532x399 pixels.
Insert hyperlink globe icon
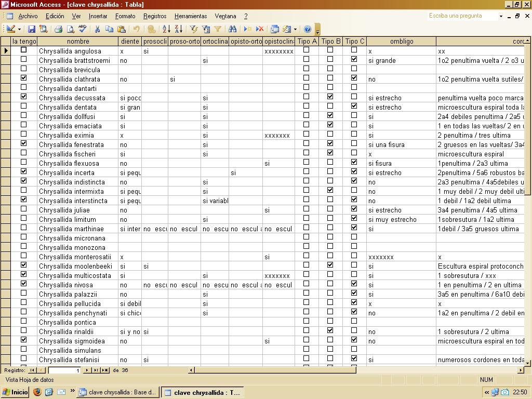151,29
